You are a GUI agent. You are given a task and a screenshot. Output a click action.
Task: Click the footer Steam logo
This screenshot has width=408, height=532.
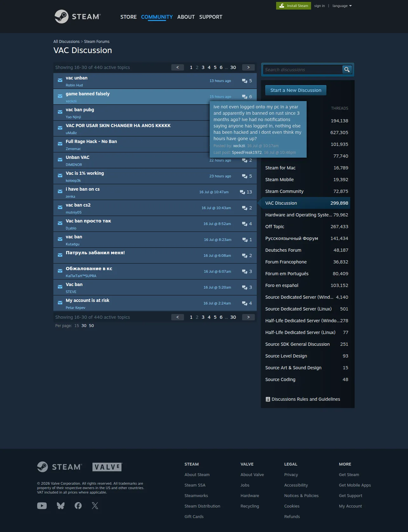[x=60, y=467]
